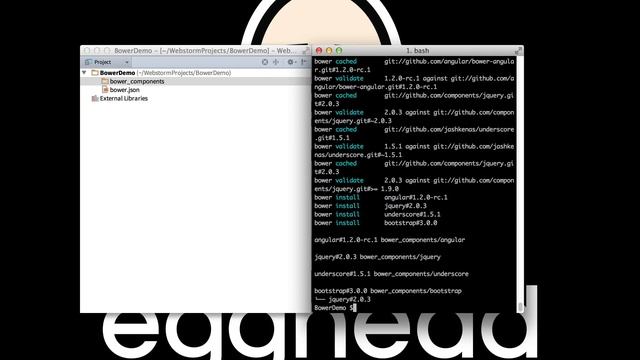Viewport: 640px width, 360px height.
Task: Close the bash terminal with red button
Action: pyautogui.click(x=319, y=51)
